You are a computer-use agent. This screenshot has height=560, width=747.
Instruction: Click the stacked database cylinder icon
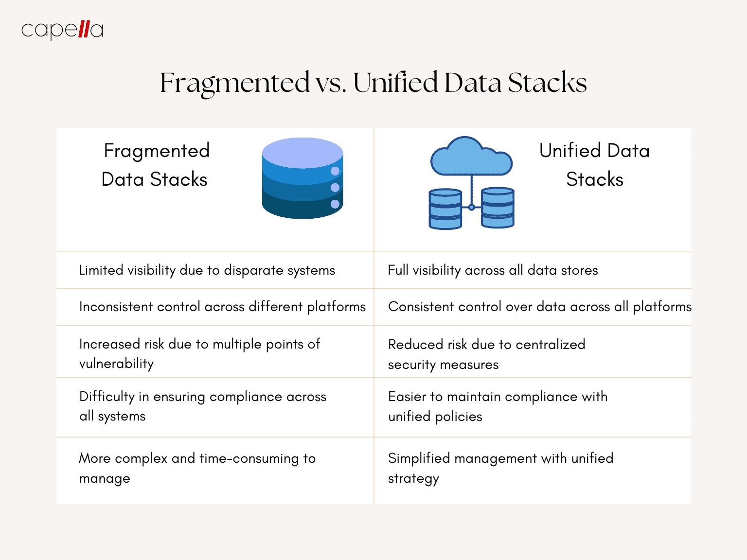point(302,178)
